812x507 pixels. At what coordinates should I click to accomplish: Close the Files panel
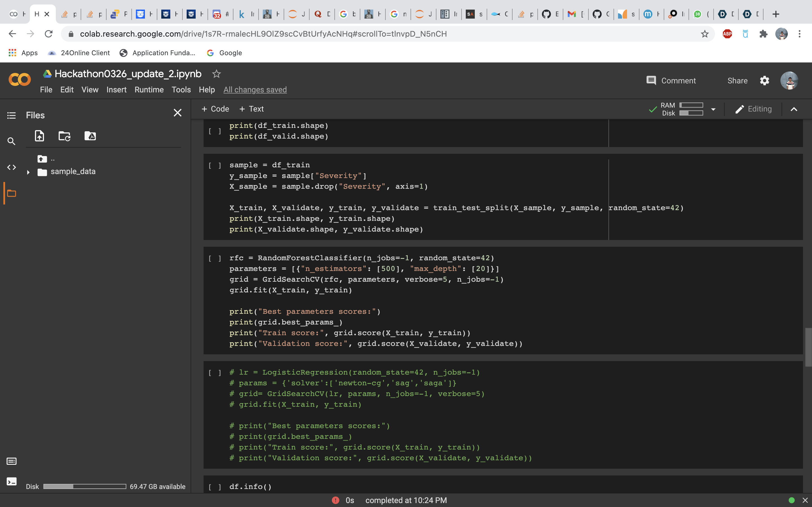click(178, 113)
